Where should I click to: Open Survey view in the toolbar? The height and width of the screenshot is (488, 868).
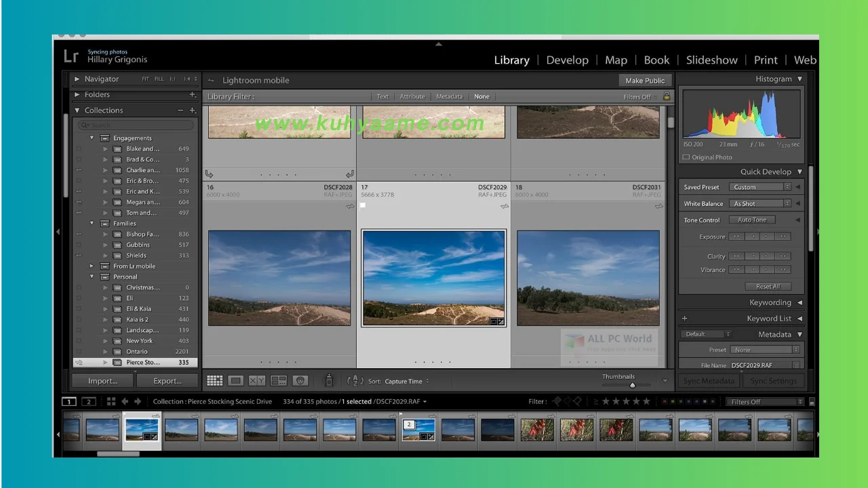point(279,381)
